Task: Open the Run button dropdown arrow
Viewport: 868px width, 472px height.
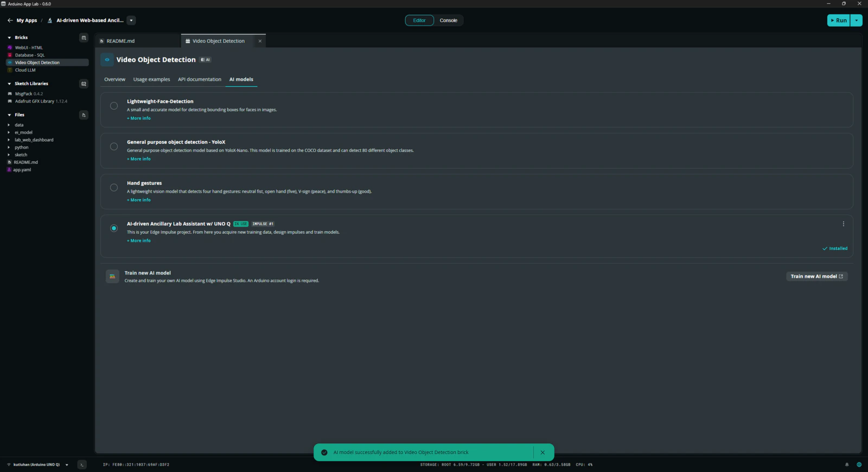Action: click(x=857, y=21)
